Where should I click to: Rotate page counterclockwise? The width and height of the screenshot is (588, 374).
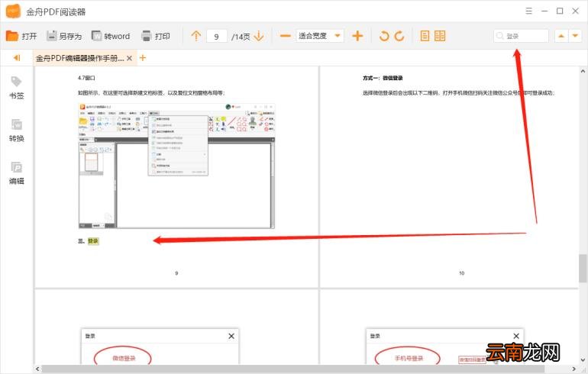pos(384,36)
